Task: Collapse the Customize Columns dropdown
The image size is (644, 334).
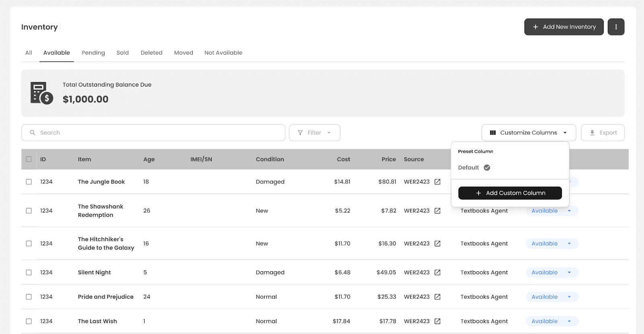Action: click(529, 133)
